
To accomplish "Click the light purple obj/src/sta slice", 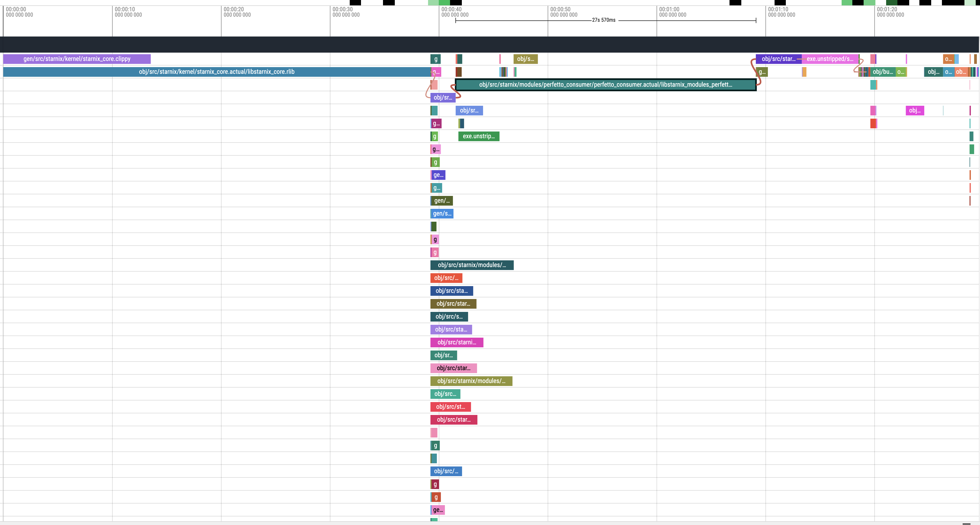I will click(451, 330).
